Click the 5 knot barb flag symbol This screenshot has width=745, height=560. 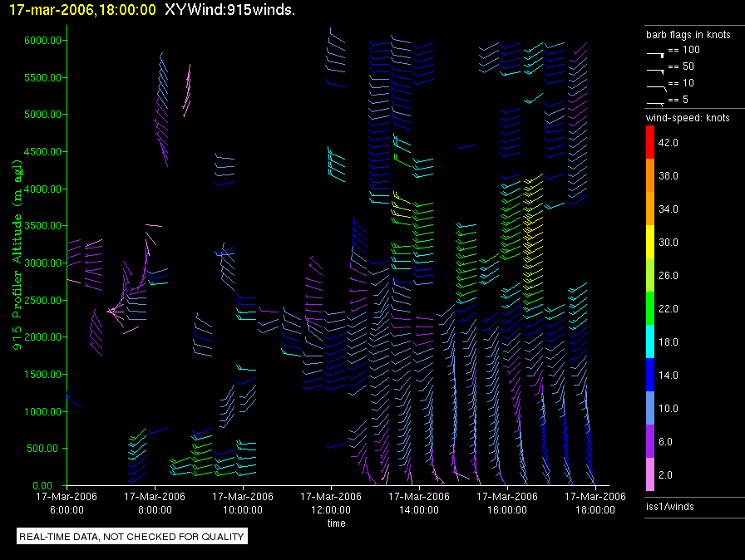[656, 104]
